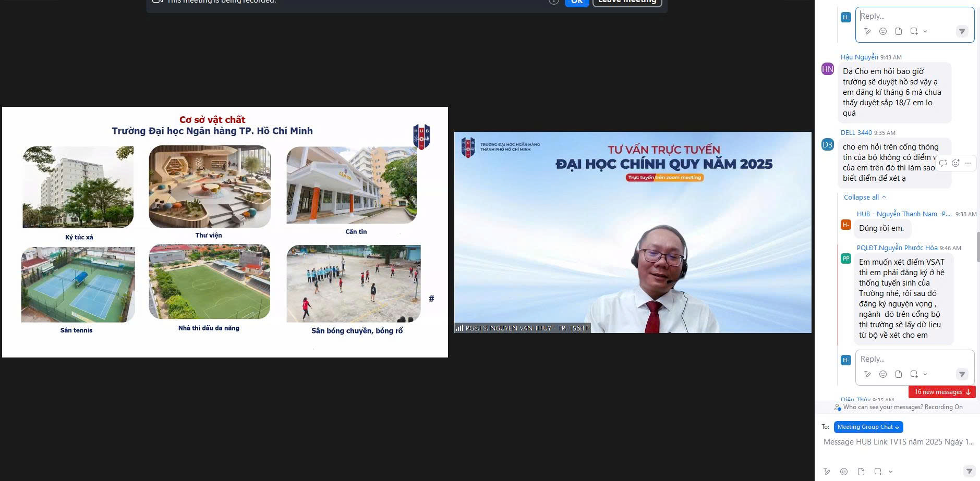Image resolution: width=980 pixels, height=481 pixels.
Task: Click Sân tennis photo on slide
Action: [x=78, y=285]
